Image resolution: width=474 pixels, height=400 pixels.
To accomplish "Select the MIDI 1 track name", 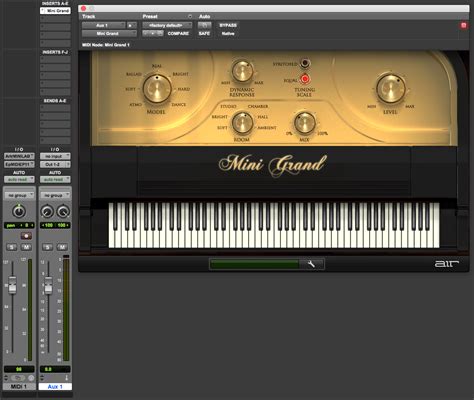I will tap(19, 387).
